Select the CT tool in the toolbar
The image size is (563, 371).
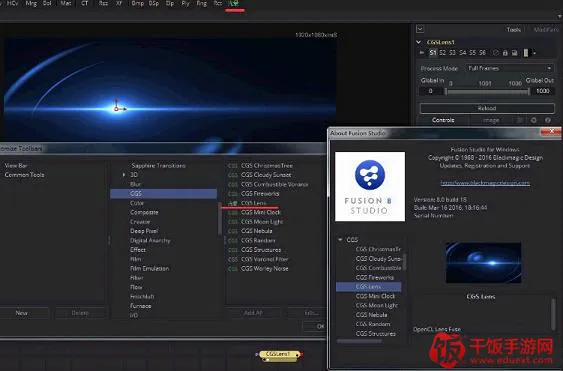click(85, 3)
